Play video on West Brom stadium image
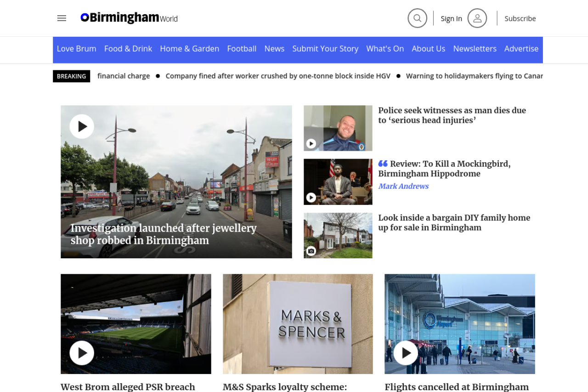Screen dimensions: 588x392 pyautogui.click(x=82, y=353)
